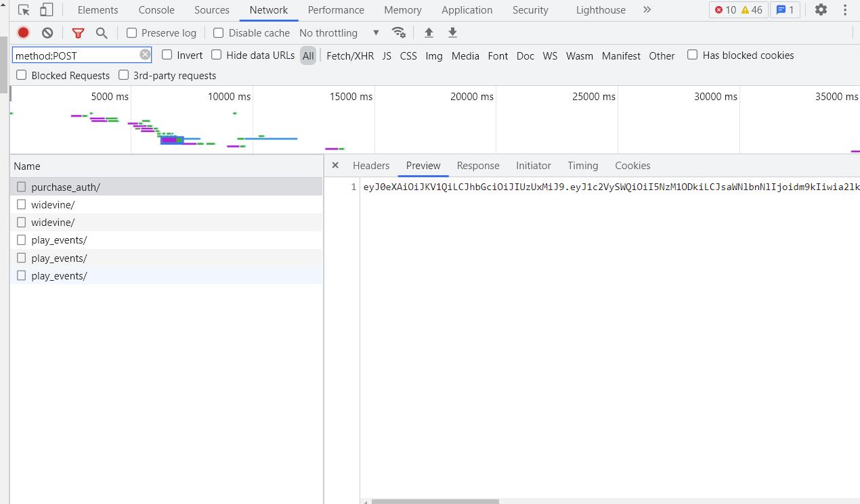Search network requests
860x504 pixels.
point(102,32)
